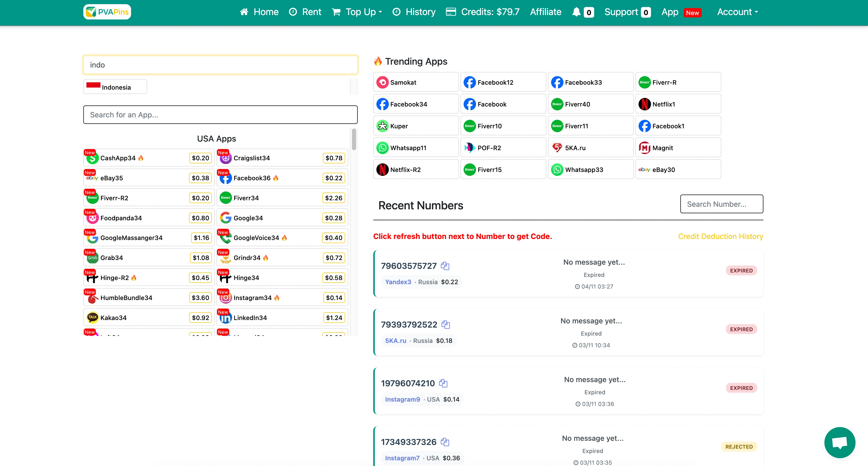Select Indonesia country result

tap(115, 87)
